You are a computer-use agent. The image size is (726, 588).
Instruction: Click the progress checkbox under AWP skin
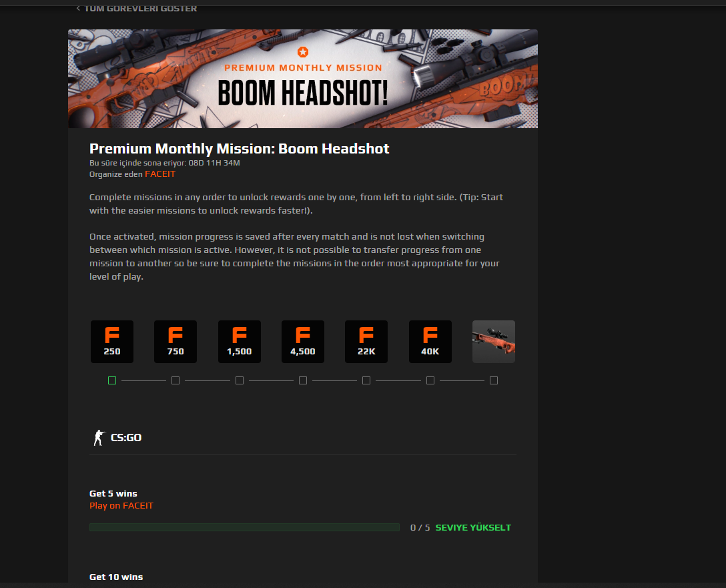point(494,380)
